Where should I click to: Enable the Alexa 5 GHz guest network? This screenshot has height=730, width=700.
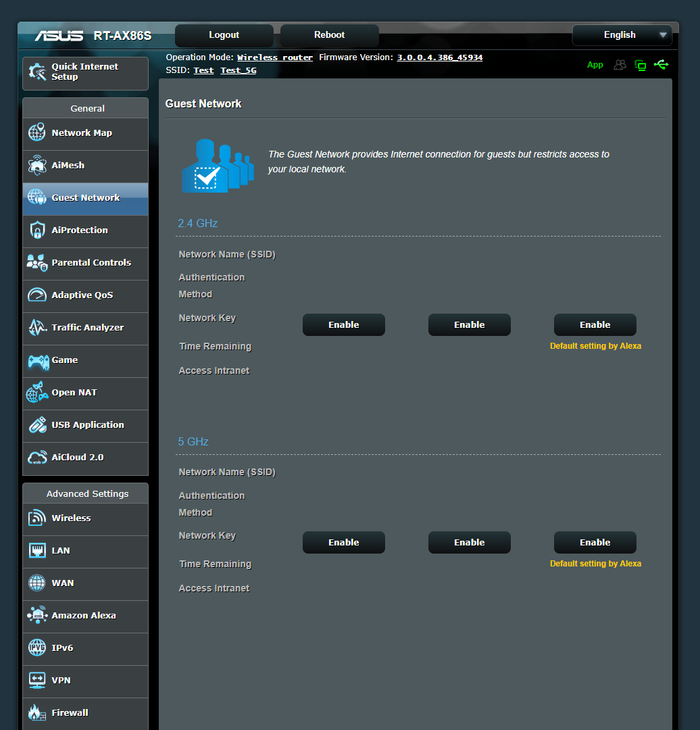tap(595, 542)
